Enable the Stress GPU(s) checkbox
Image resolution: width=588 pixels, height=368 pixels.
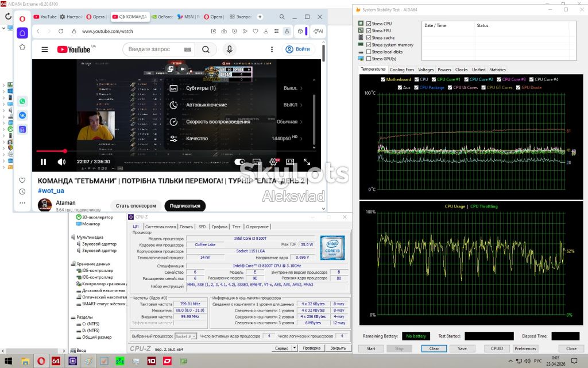(x=369, y=59)
